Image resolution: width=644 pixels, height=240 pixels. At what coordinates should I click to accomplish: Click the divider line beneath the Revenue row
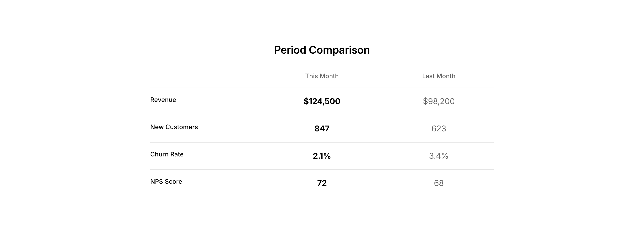click(322, 115)
